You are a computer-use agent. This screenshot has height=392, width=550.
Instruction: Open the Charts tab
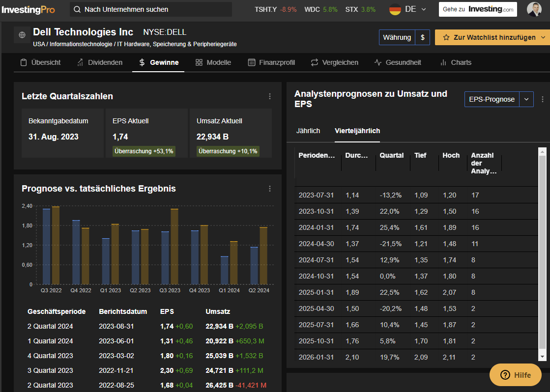pos(456,62)
